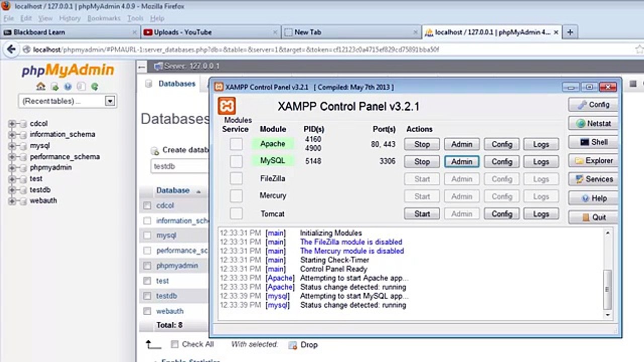Open the Firefox History menu
The height and width of the screenshot is (362, 644).
[x=69, y=18]
